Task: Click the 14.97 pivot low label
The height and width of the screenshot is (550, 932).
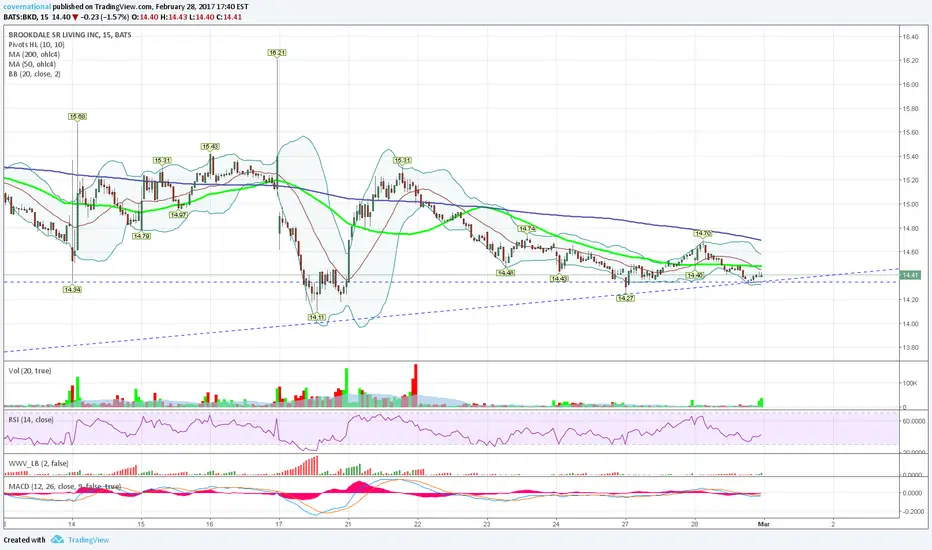Action: pos(178,215)
